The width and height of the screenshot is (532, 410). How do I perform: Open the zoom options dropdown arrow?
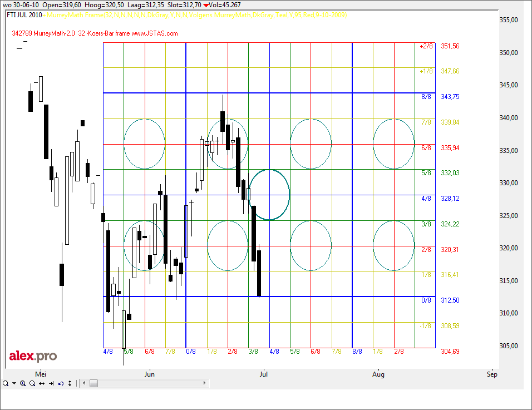coord(13,383)
